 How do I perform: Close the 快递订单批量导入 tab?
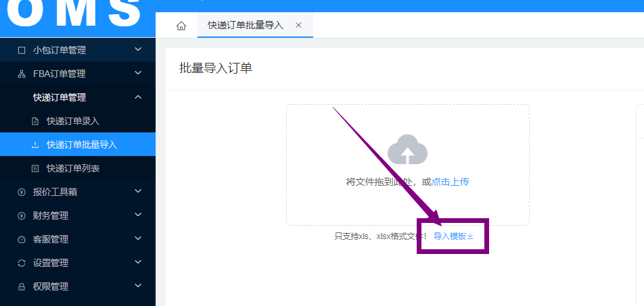(298, 25)
